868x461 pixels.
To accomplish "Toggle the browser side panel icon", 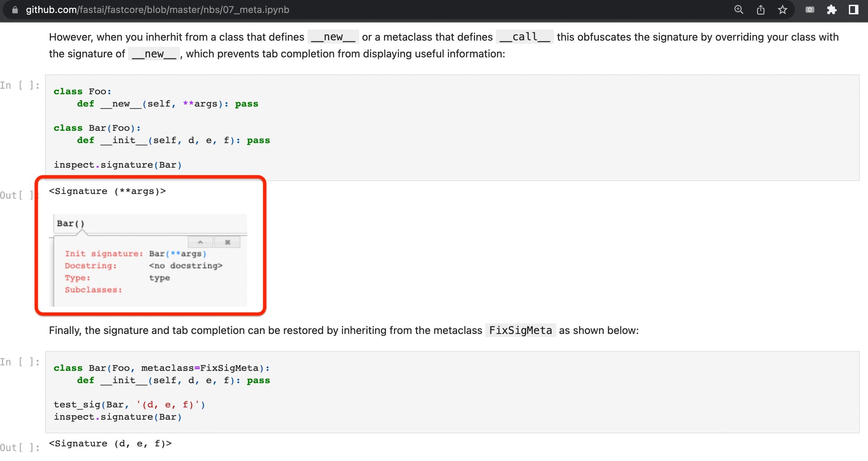I will 854,9.
